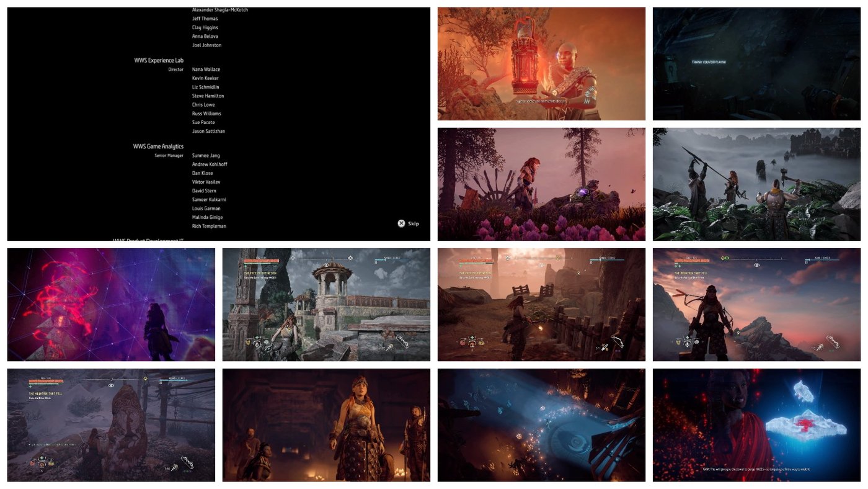Image resolution: width=868 pixels, height=489 pixels.
Task: Select the credit name "Steve Hamilton"
Action: 208,96
